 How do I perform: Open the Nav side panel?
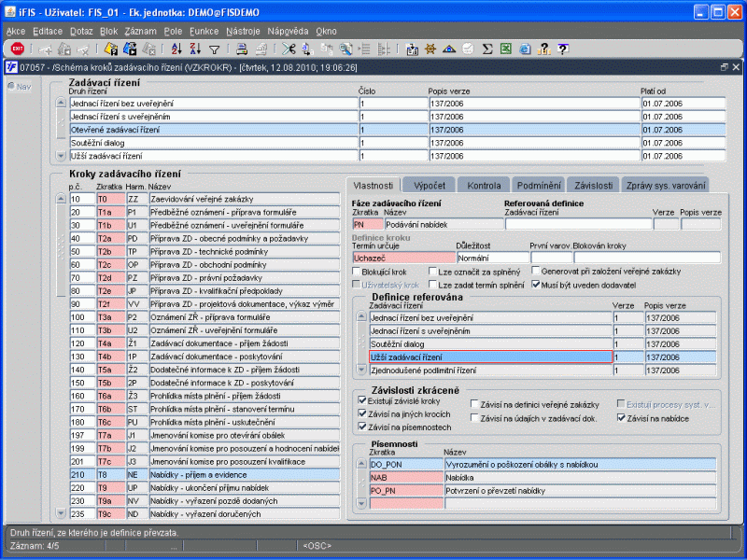[x=19, y=87]
